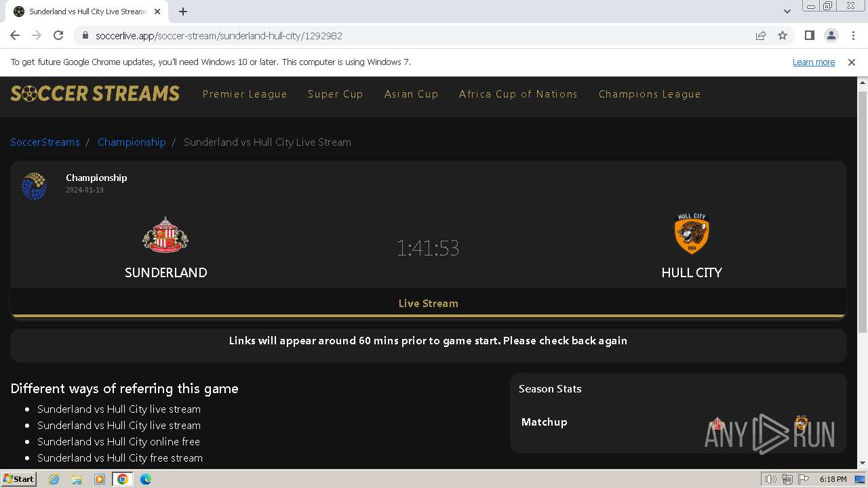The width and height of the screenshot is (868, 488).
Task: Click the Soccer Streams logo
Action: tap(95, 94)
